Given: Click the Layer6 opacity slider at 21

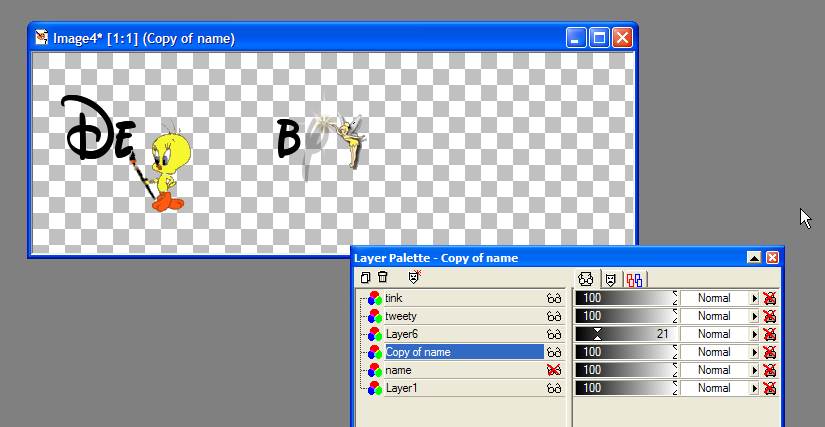Looking at the screenshot, I should coord(627,334).
